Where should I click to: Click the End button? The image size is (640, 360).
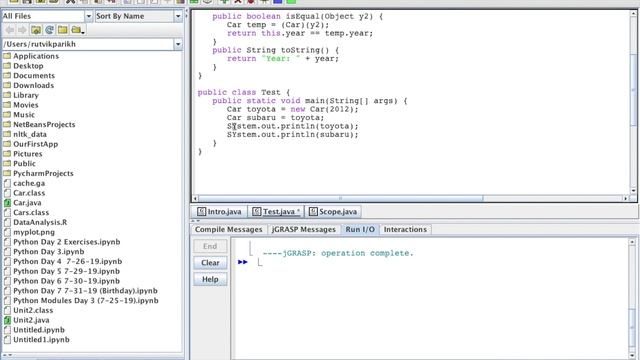point(210,246)
